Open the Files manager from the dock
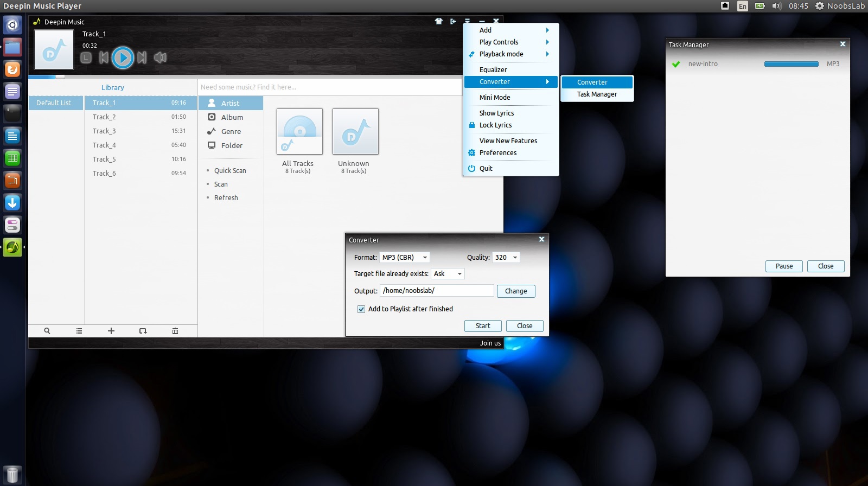 12,47
